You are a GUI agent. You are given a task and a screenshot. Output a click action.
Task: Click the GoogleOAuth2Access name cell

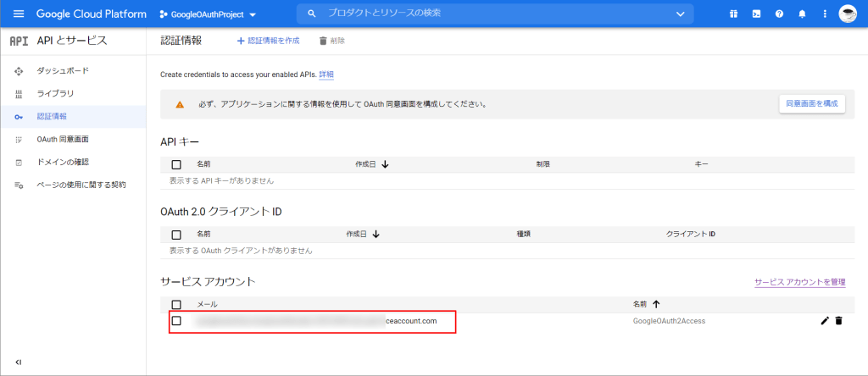(669, 321)
